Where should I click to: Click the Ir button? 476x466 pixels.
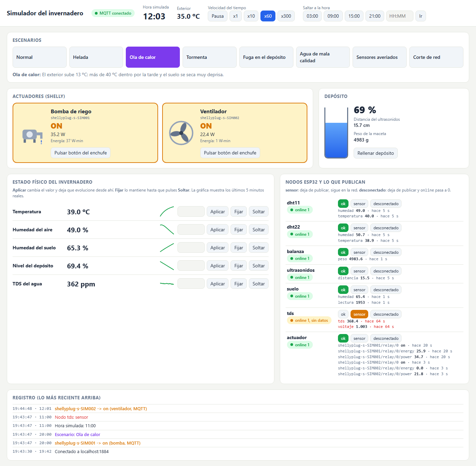click(421, 16)
